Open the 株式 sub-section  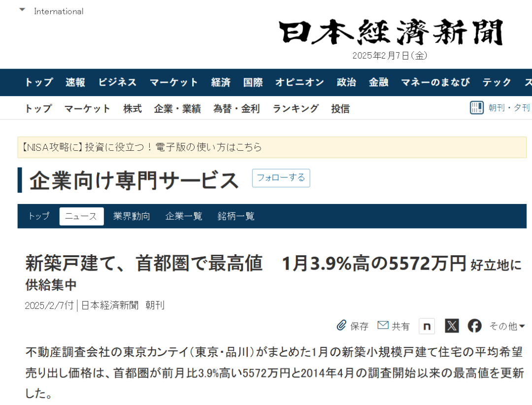coord(133,108)
